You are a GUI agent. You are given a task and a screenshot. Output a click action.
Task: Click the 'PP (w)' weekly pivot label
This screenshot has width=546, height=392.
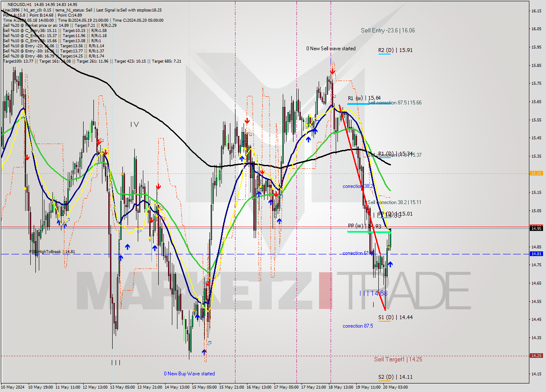coord(356,226)
